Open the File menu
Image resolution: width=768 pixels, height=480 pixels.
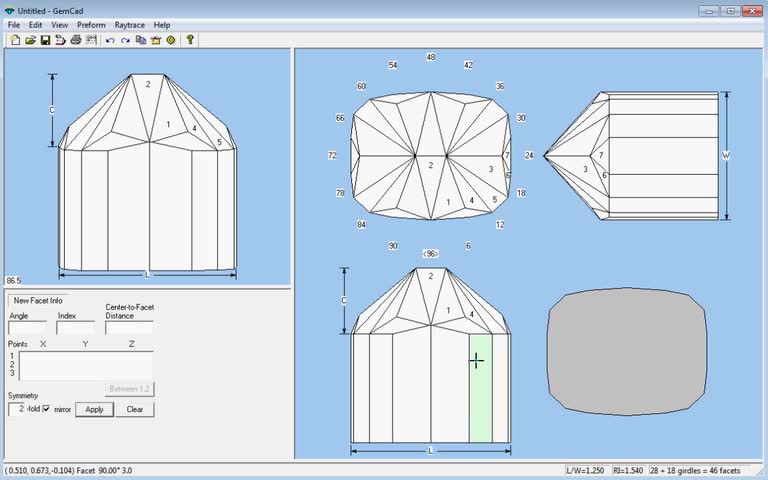point(14,25)
